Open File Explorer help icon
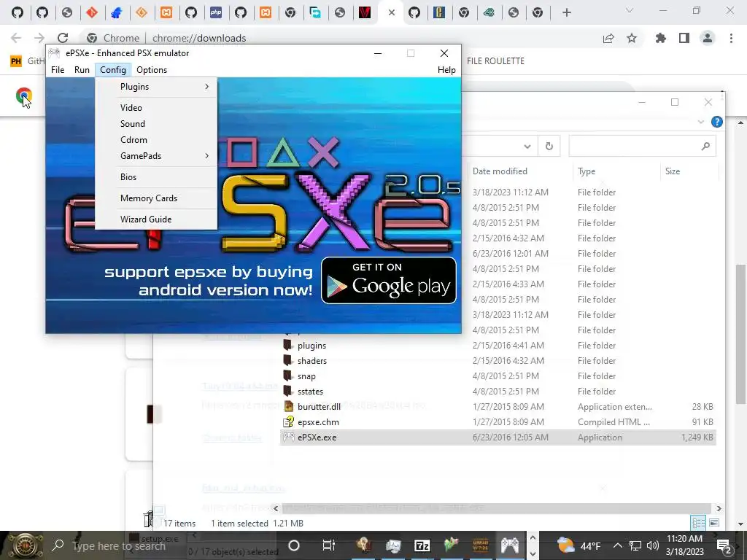 pos(716,122)
